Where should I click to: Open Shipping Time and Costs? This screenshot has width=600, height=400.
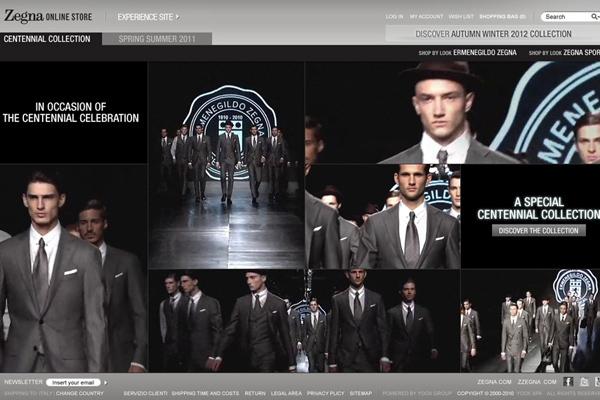point(205,393)
